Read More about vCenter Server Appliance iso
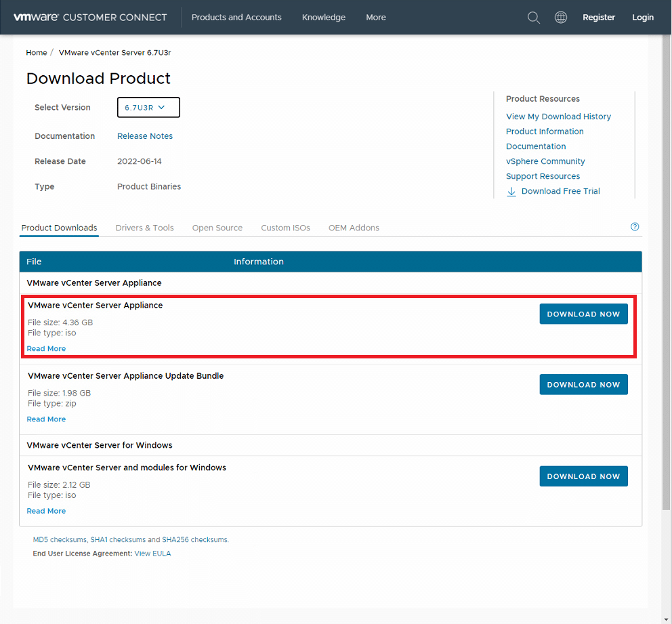This screenshot has height=624, width=672. [x=46, y=349]
